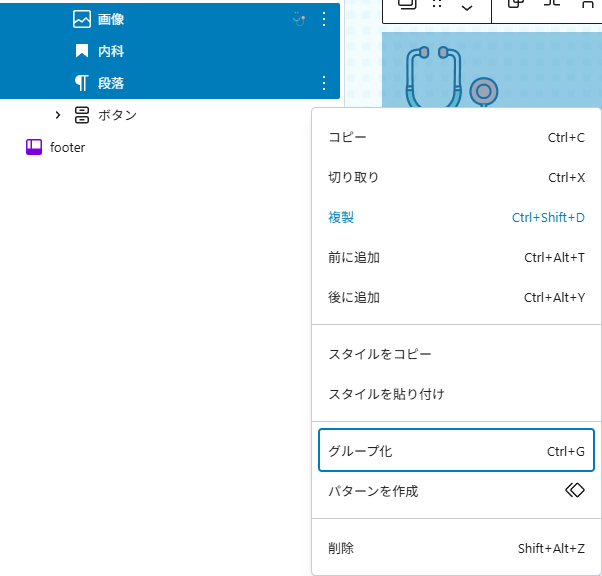Choose 削除 to delete the blocks
The width and height of the screenshot is (602, 576).
(x=456, y=548)
